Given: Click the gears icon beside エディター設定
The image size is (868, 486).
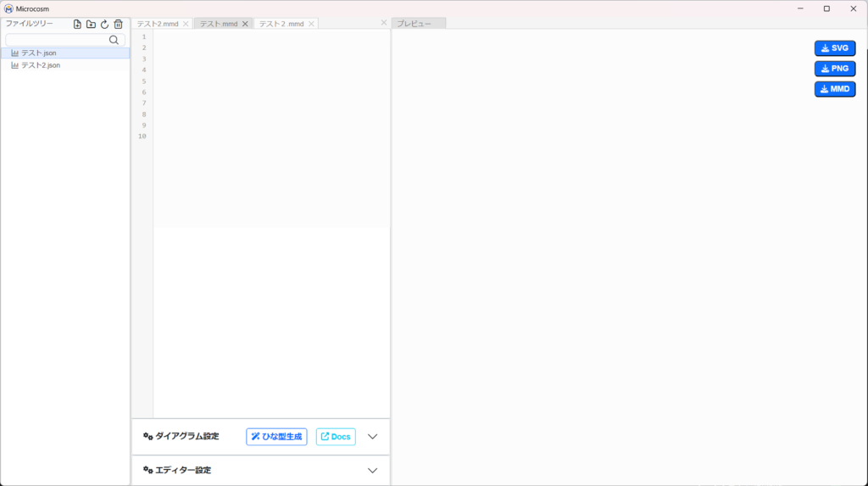Looking at the screenshot, I should coord(147,470).
